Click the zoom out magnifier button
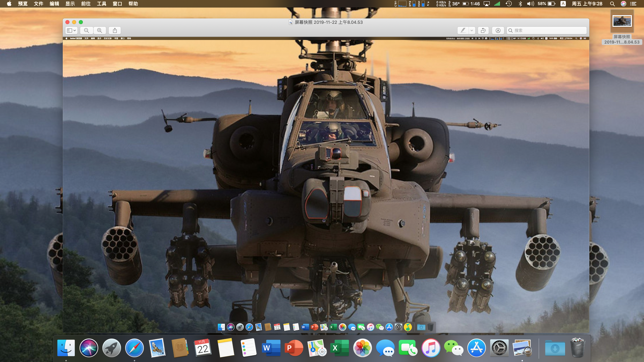Screen dimensions: 644x362 point(87,31)
